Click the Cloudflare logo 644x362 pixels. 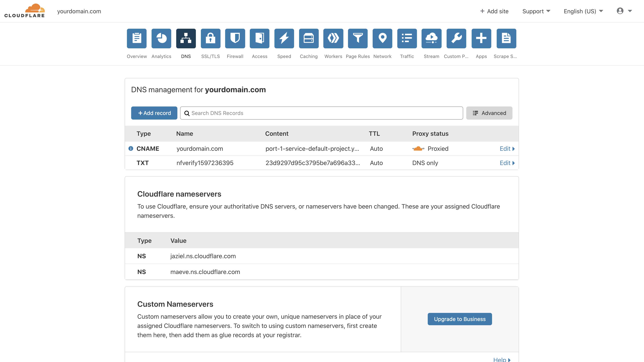[24, 11]
